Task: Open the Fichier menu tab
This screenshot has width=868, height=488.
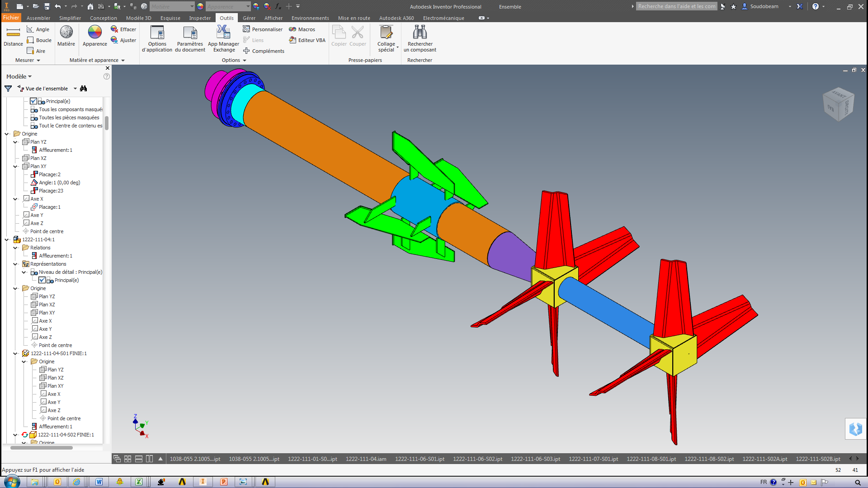Action: click(11, 18)
